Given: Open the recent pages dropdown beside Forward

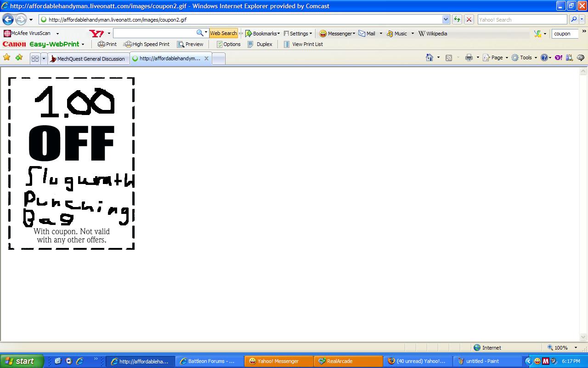Looking at the screenshot, I should pos(31,20).
